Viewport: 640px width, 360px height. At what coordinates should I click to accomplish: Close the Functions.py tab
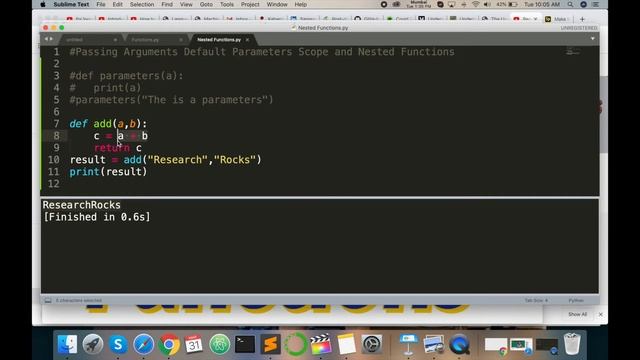point(181,40)
